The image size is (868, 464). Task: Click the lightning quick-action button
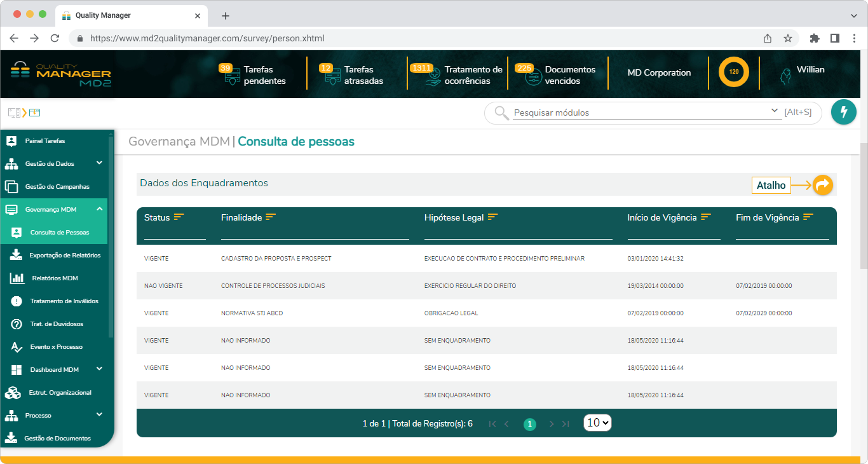coord(844,113)
